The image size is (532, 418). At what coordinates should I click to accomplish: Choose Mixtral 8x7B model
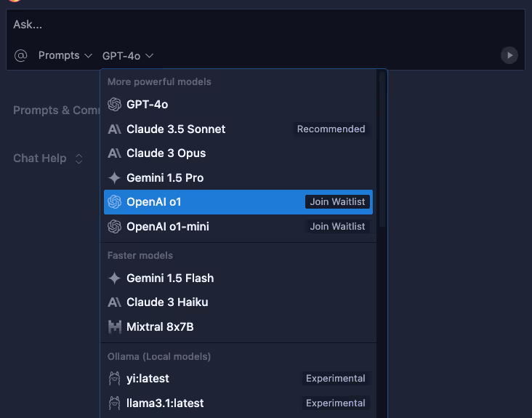[238, 326]
